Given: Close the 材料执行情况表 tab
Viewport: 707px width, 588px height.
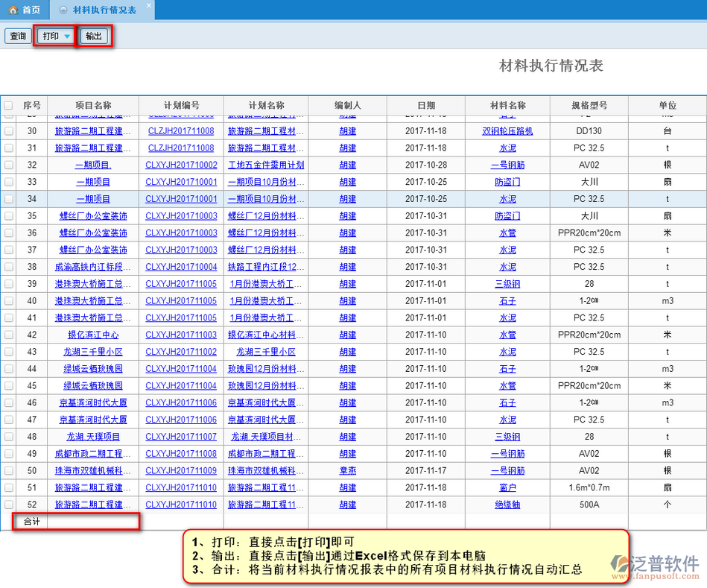Looking at the screenshot, I should click(x=148, y=6).
